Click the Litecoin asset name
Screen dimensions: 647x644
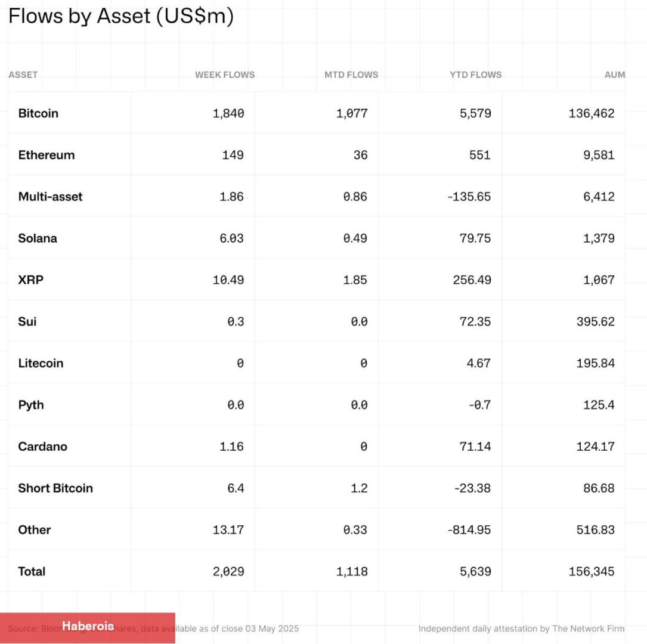click(x=41, y=363)
